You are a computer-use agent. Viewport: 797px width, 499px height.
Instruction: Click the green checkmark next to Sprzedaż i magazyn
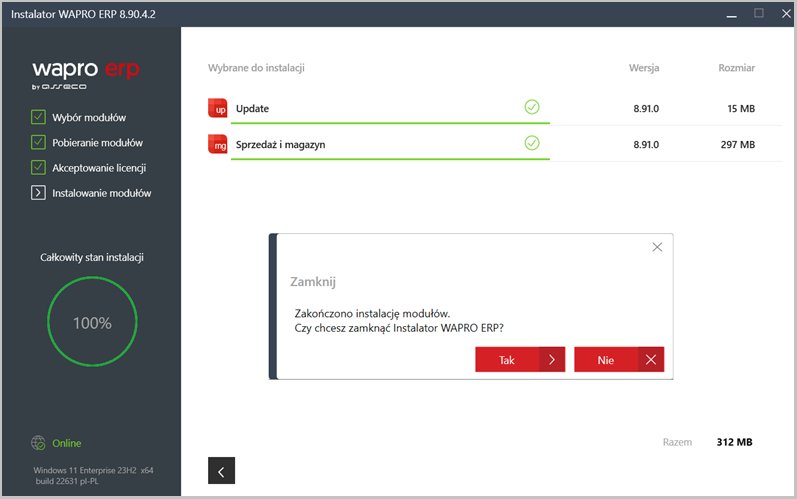click(532, 143)
